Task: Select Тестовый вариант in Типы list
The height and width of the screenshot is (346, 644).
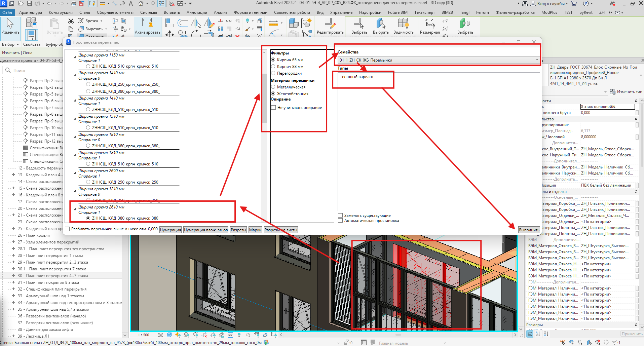Action: tap(356, 77)
